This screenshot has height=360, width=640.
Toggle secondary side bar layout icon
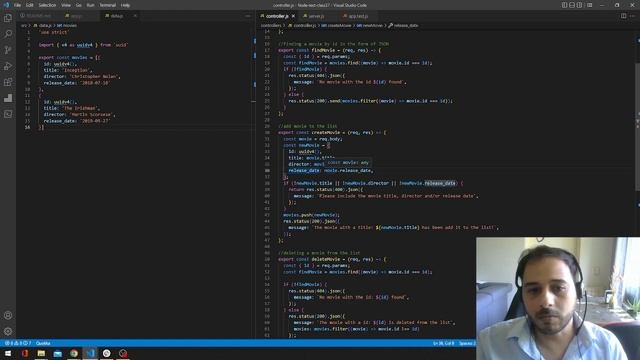click(580, 5)
